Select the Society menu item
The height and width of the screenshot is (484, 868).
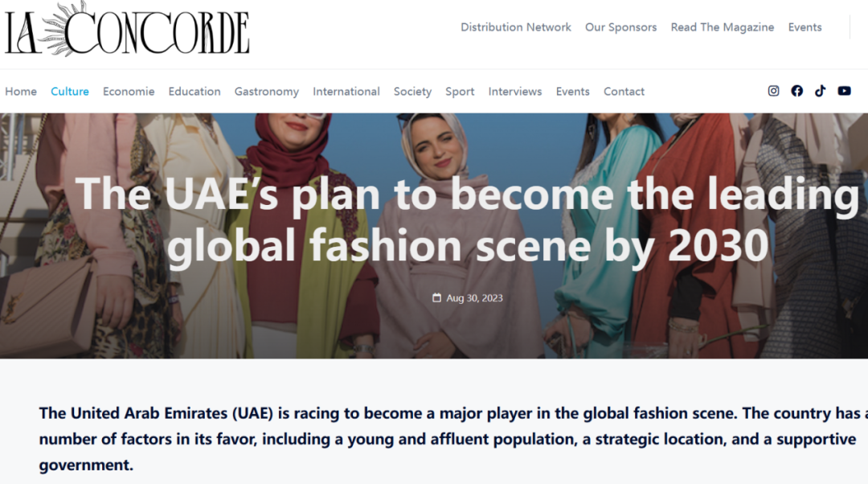coord(412,92)
